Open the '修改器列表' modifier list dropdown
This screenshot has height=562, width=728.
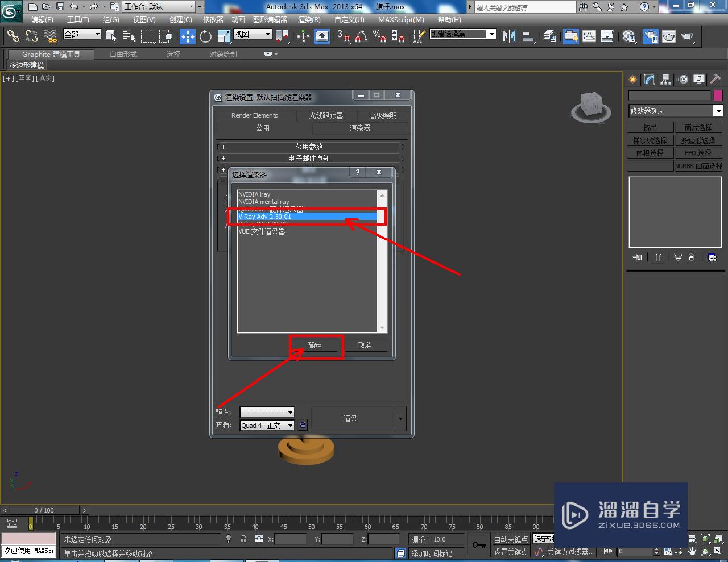click(x=675, y=111)
